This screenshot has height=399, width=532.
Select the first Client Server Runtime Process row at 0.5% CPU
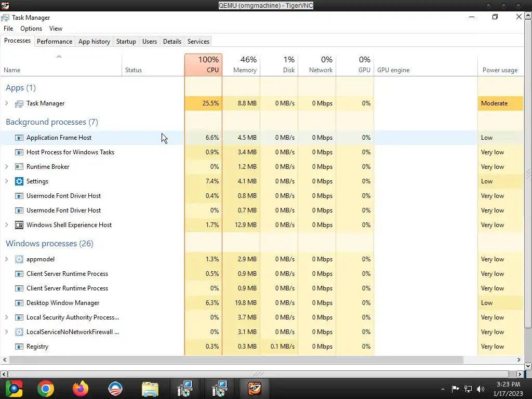tap(262, 274)
